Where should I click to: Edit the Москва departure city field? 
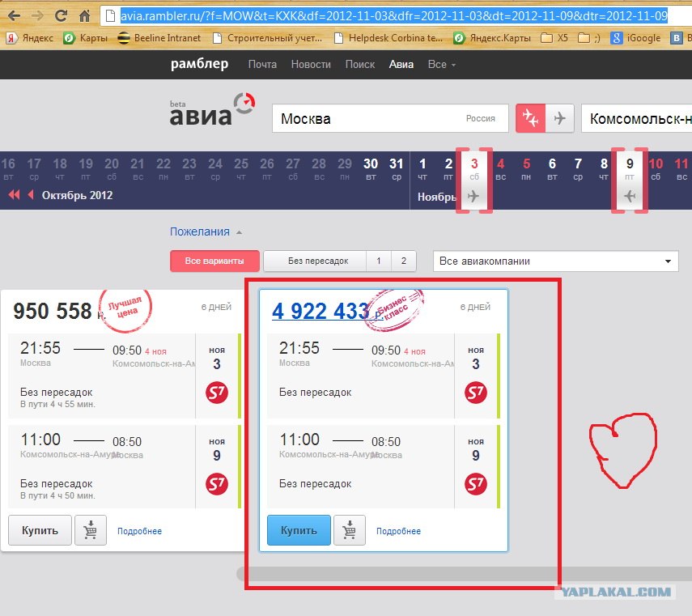(x=390, y=118)
